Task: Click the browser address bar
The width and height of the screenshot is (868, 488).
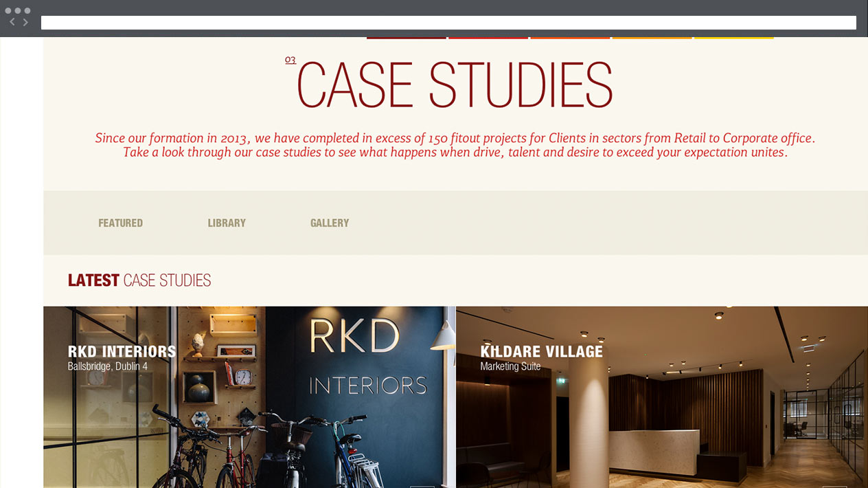Action: pyautogui.click(x=448, y=23)
